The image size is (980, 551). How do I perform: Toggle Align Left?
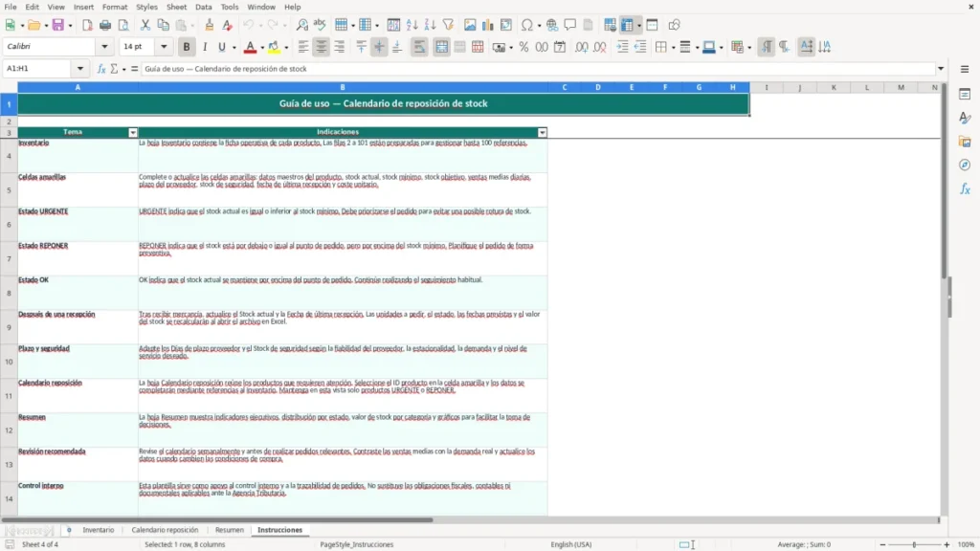[303, 47]
